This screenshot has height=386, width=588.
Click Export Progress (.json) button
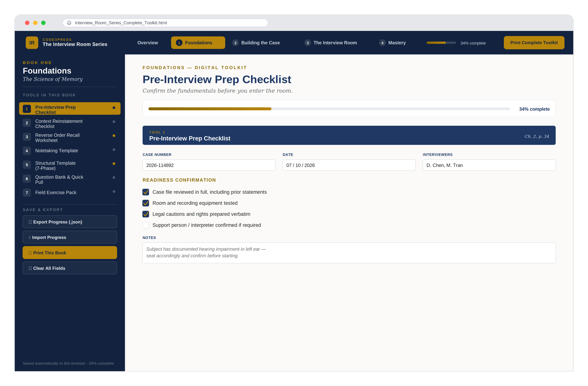tap(70, 222)
